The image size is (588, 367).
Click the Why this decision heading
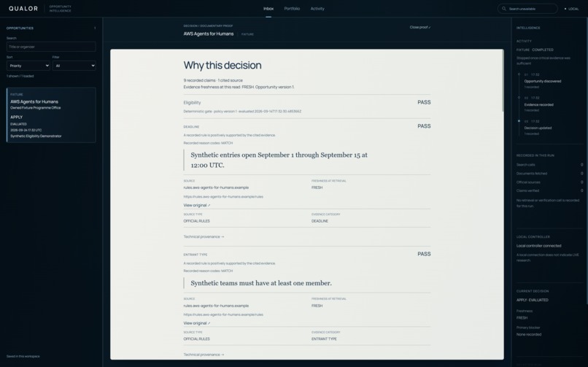point(223,65)
